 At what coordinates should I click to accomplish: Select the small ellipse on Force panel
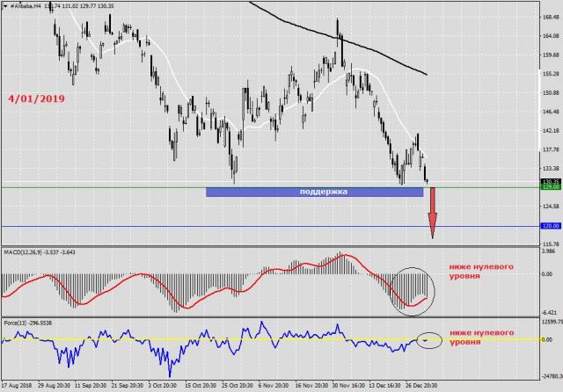427,338
